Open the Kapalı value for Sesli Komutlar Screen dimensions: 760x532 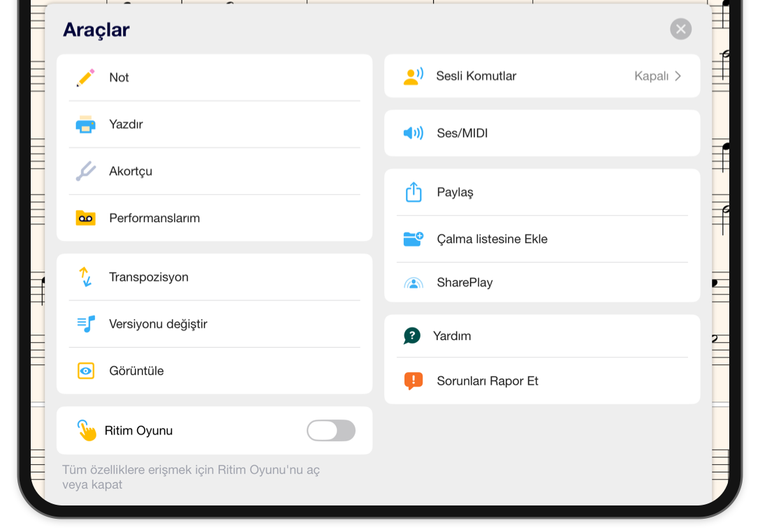coord(652,76)
